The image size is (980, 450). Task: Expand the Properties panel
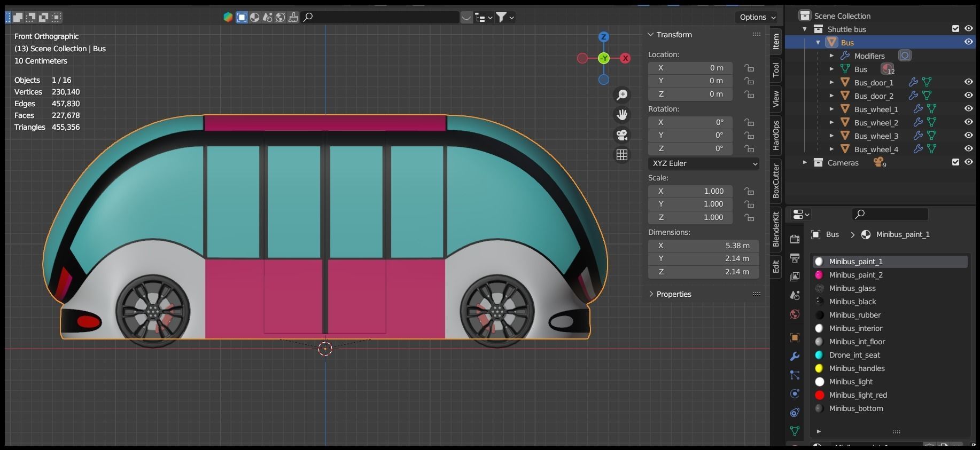651,294
